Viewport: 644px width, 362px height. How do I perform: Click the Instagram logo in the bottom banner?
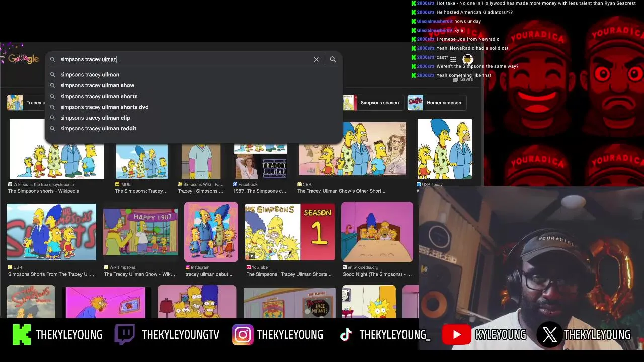pos(243,335)
